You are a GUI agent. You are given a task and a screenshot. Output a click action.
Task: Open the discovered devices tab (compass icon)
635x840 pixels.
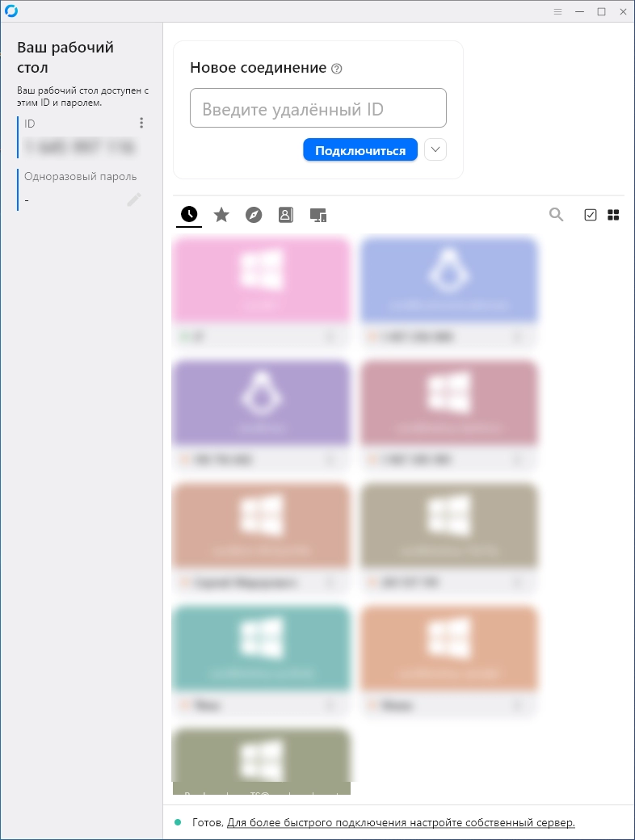point(254,215)
